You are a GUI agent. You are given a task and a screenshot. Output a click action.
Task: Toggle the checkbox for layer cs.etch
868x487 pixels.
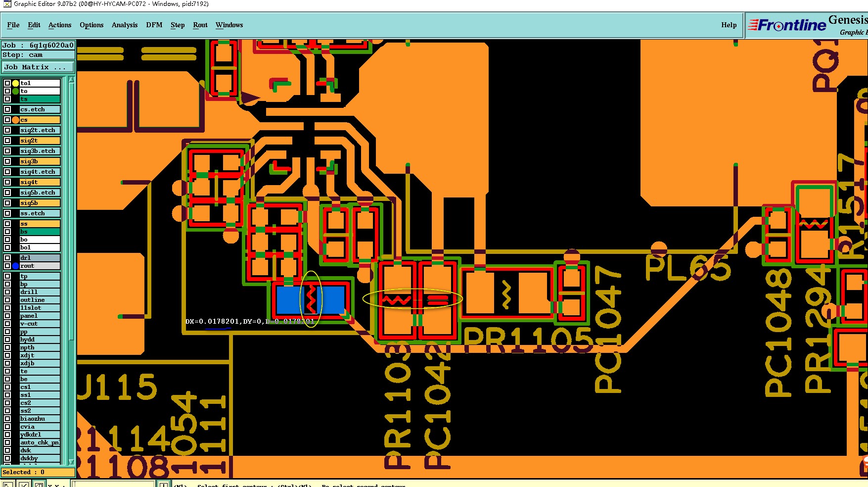[x=7, y=109]
